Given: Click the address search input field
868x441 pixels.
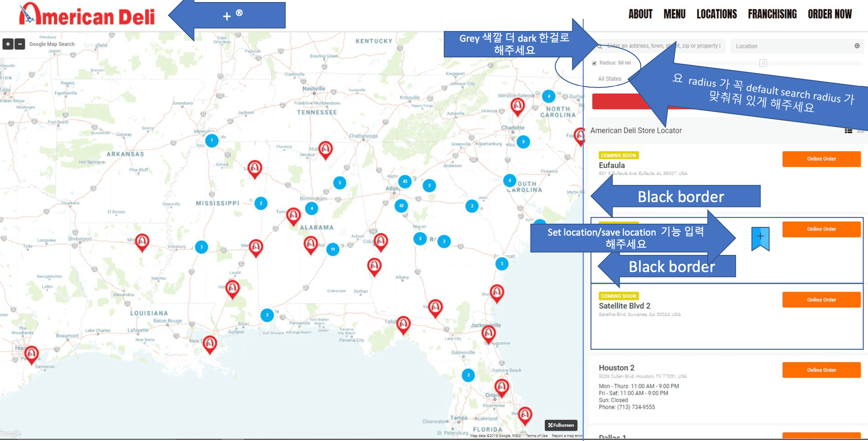Looking at the screenshot, I should (660, 46).
